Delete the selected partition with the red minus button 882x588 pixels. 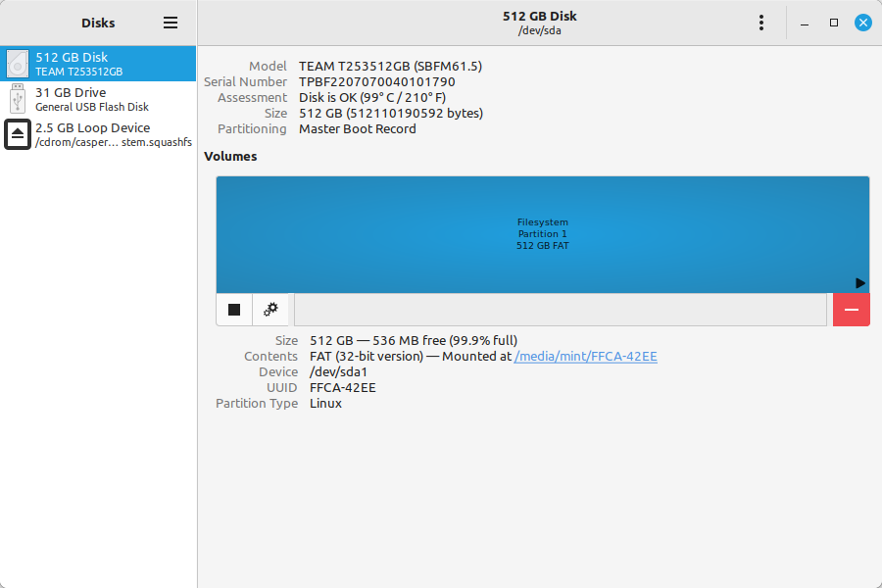[x=851, y=310]
